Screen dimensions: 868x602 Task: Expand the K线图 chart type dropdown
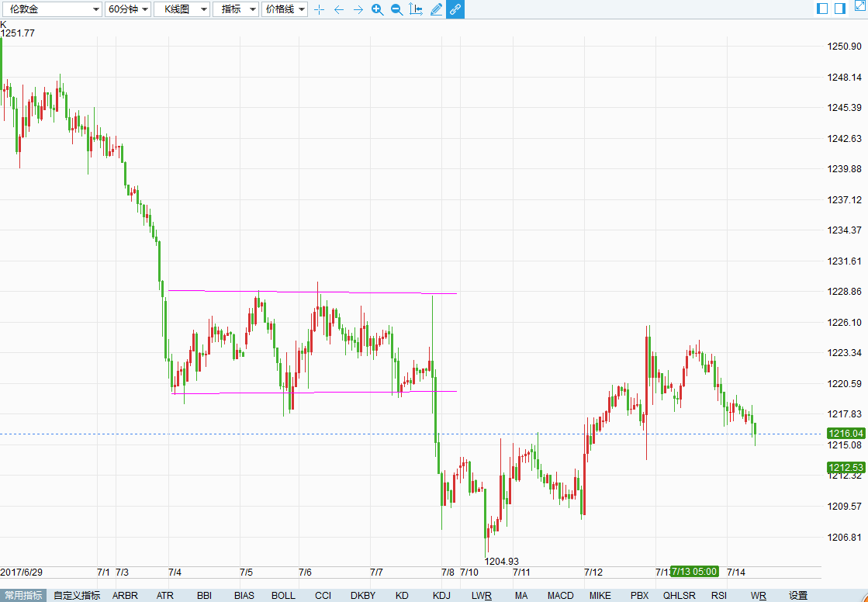click(182, 9)
